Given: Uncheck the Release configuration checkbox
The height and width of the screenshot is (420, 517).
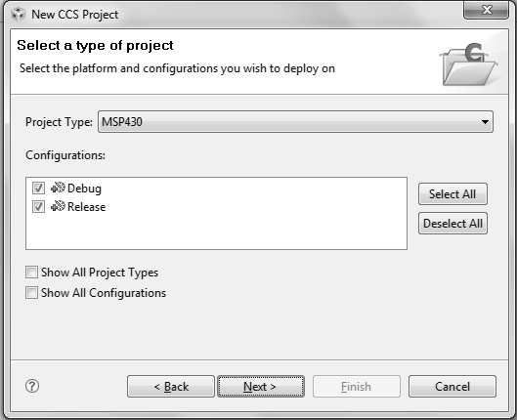Looking at the screenshot, I should [38, 206].
